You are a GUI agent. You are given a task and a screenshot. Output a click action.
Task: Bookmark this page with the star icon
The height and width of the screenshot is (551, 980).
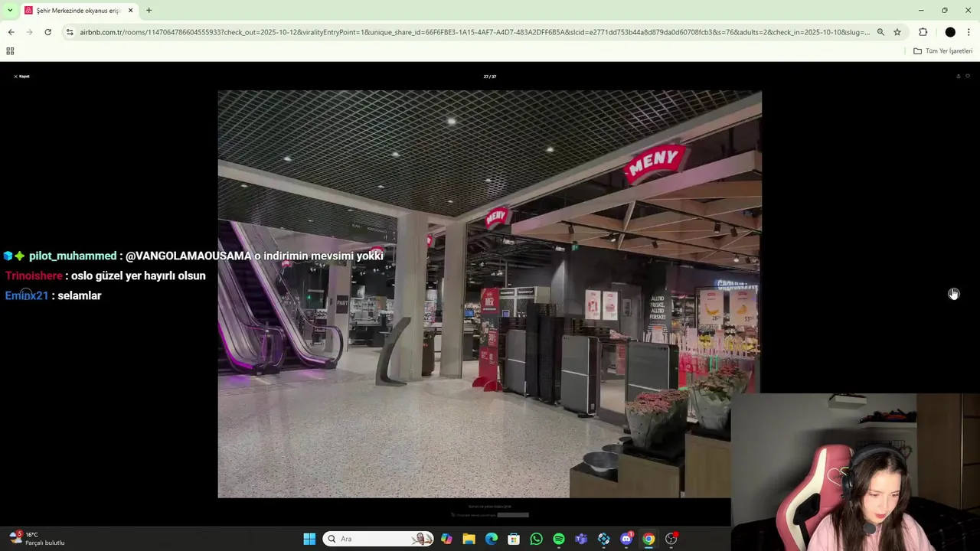tap(897, 32)
